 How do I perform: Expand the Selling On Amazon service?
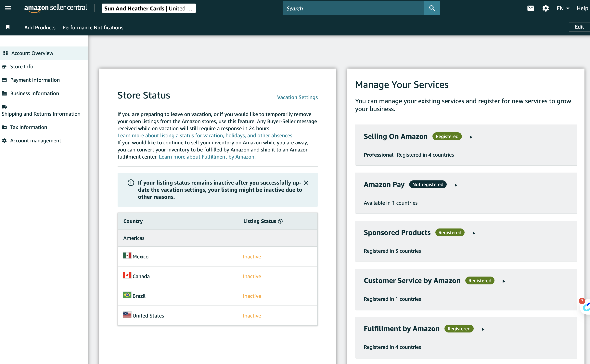(x=471, y=137)
